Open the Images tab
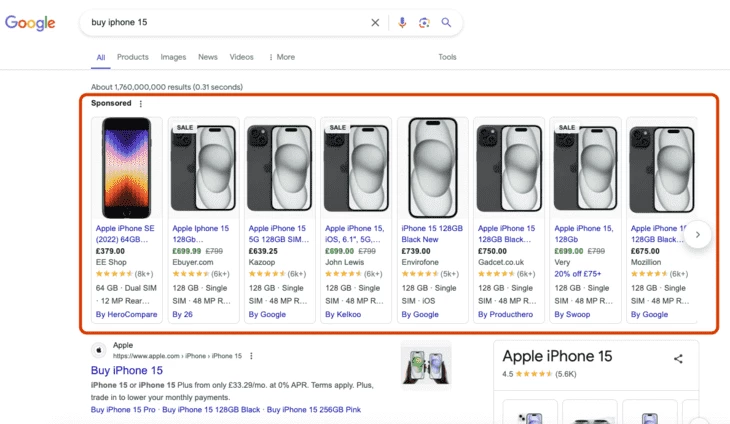The height and width of the screenshot is (424, 730). point(173,57)
